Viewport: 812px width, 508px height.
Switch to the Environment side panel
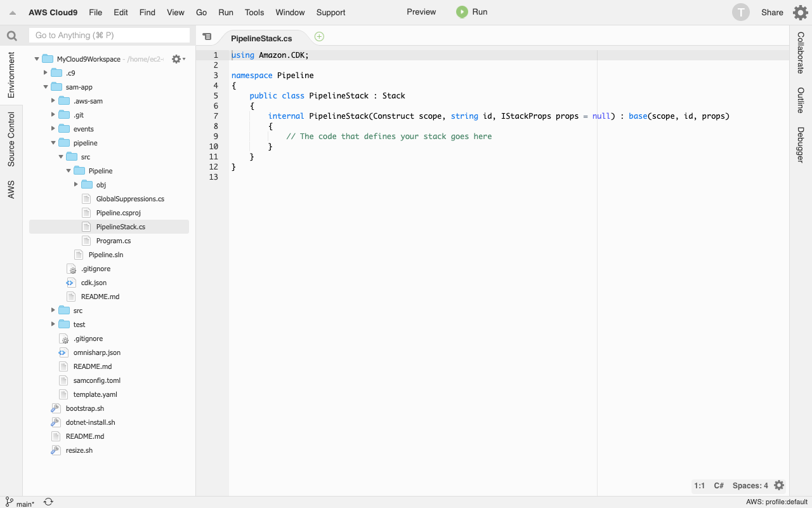(11, 75)
